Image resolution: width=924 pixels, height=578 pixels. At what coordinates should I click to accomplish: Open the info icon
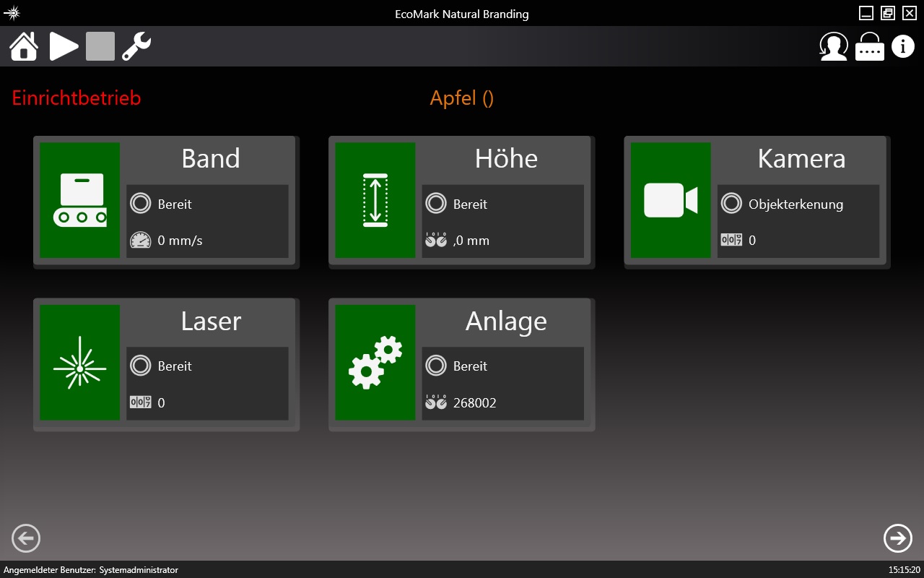[x=902, y=46]
